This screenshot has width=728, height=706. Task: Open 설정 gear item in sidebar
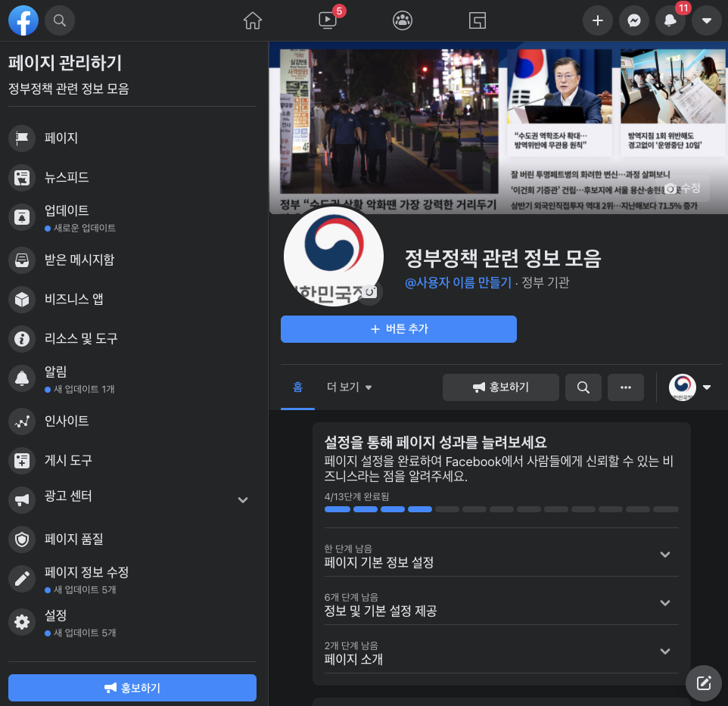[132, 622]
